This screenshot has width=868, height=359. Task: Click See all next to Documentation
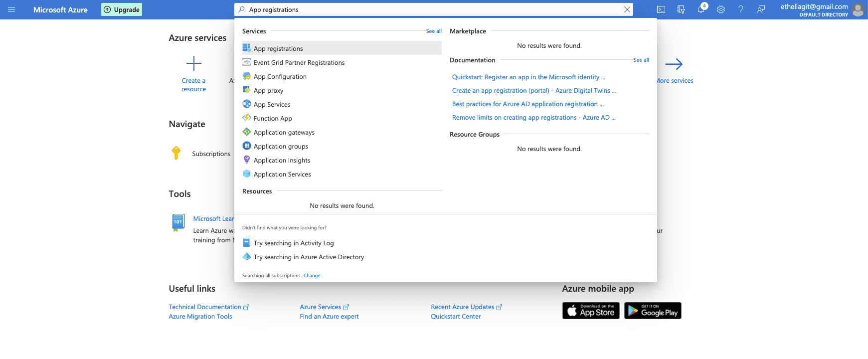pos(641,60)
